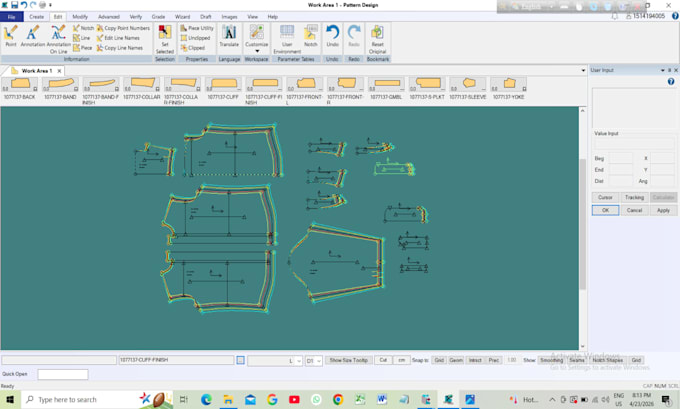This screenshot has width=680, height=409.
Task: Expand the quick access toolbar customize arrow
Action: point(50,5)
